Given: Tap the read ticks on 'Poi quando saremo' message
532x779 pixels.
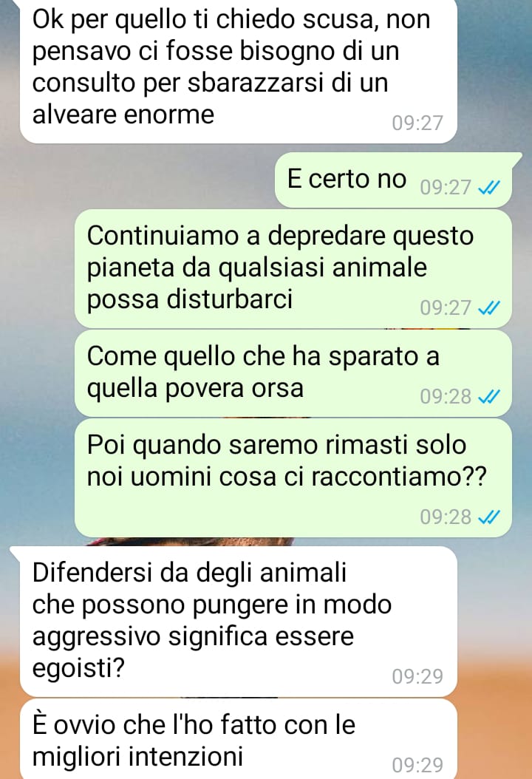Looking at the screenshot, I should (489, 517).
